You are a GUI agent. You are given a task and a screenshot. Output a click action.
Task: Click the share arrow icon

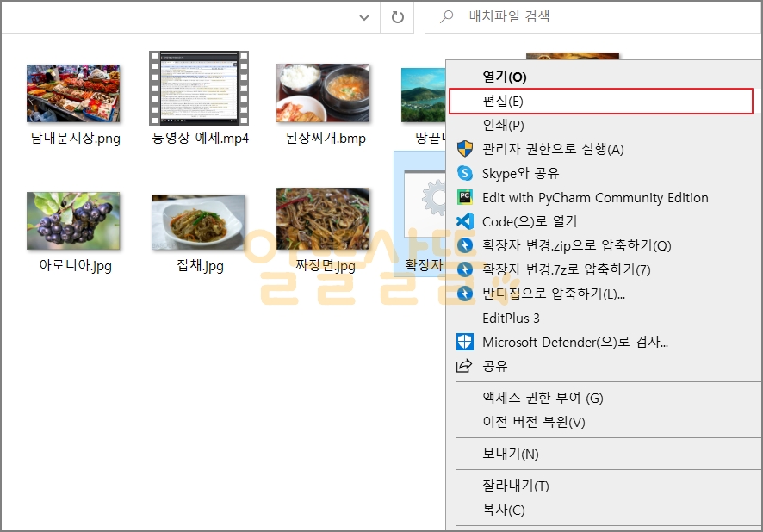[464, 366]
